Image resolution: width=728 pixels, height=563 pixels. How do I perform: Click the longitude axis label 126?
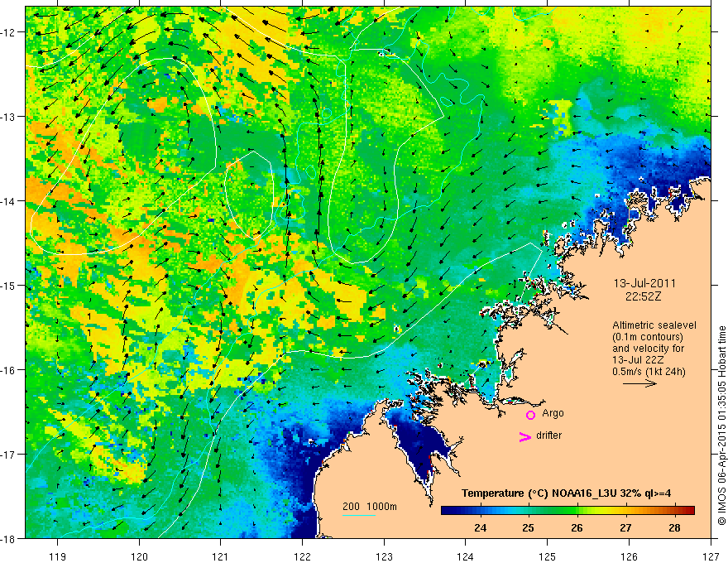pos(629,556)
